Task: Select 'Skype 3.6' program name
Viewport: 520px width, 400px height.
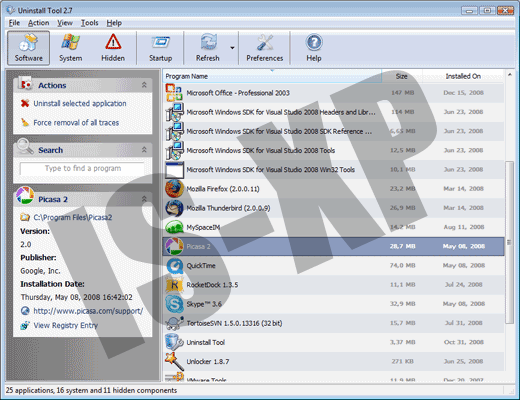Action: click(x=204, y=304)
